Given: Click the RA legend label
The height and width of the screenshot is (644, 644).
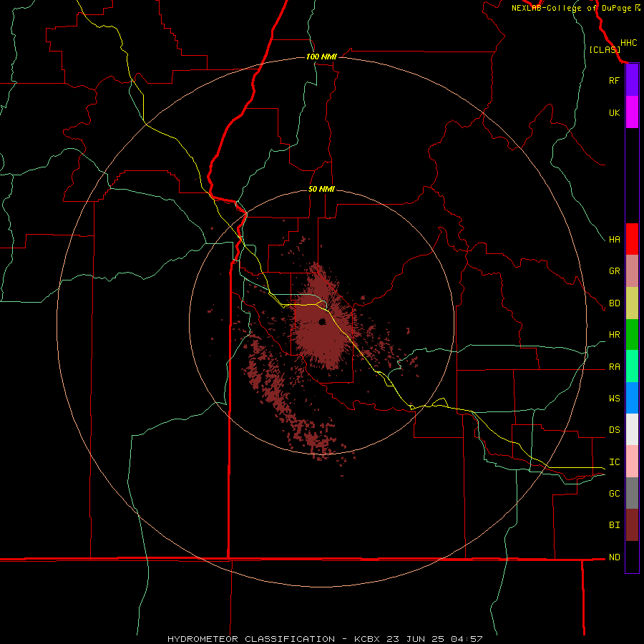Looking at the screenshot, I should click(x=614, y=367).
